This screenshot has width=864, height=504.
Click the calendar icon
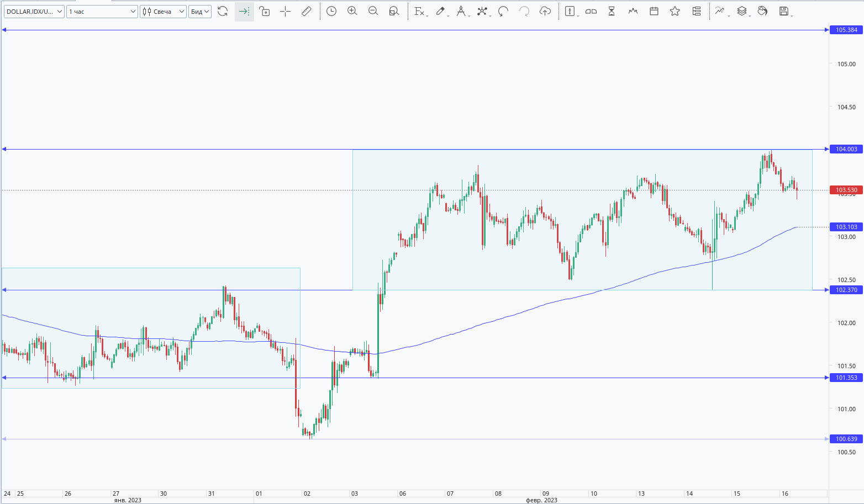pyautogui.click(x=654, y=11)
